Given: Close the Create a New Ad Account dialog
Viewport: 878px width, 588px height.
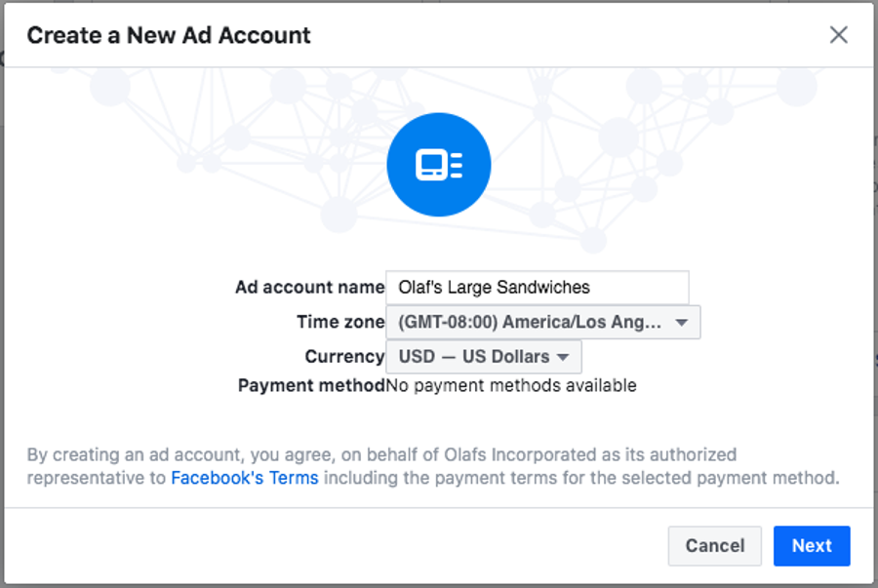Looking at the screenshot, I should pos(838,35).
